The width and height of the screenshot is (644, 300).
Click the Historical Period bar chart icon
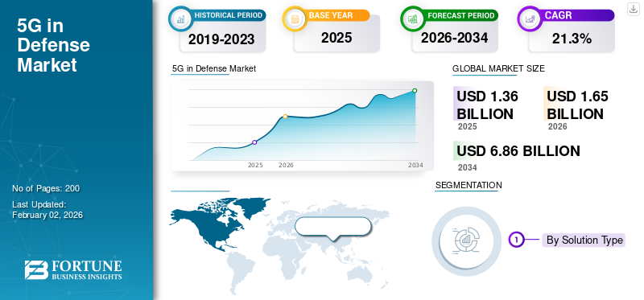[180, 18]
